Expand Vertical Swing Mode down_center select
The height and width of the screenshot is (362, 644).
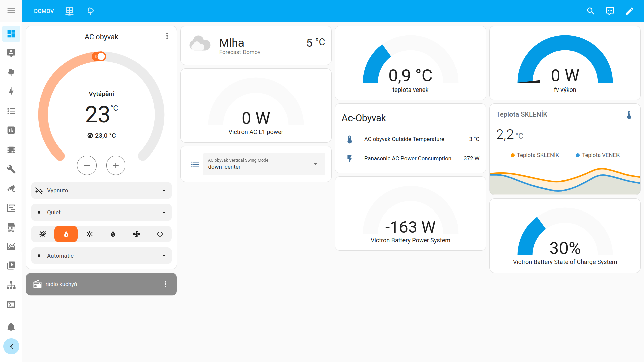click(264, 164)
